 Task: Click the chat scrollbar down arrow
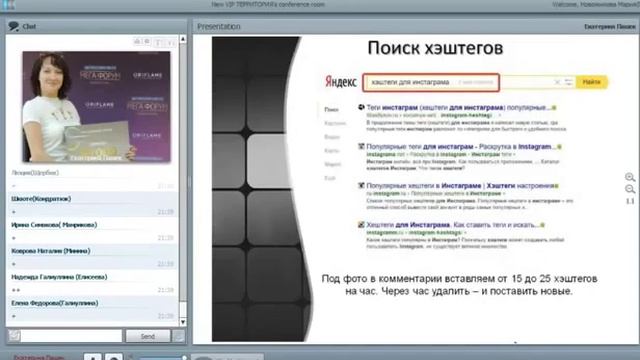(183, 322)
